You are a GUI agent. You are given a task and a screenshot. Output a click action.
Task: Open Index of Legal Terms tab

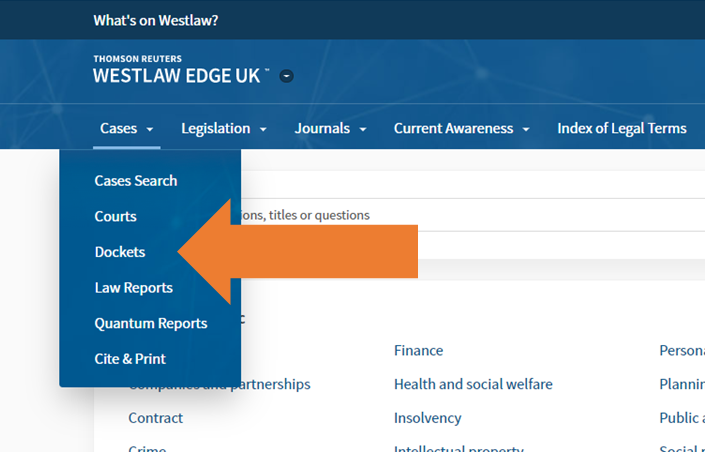click(621, 128)
